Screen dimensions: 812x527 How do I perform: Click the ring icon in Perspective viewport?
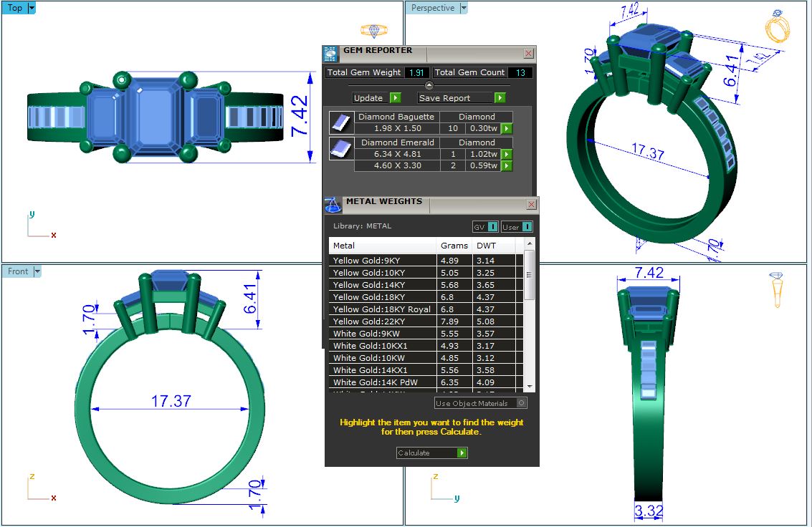click(x=777, y=27)
